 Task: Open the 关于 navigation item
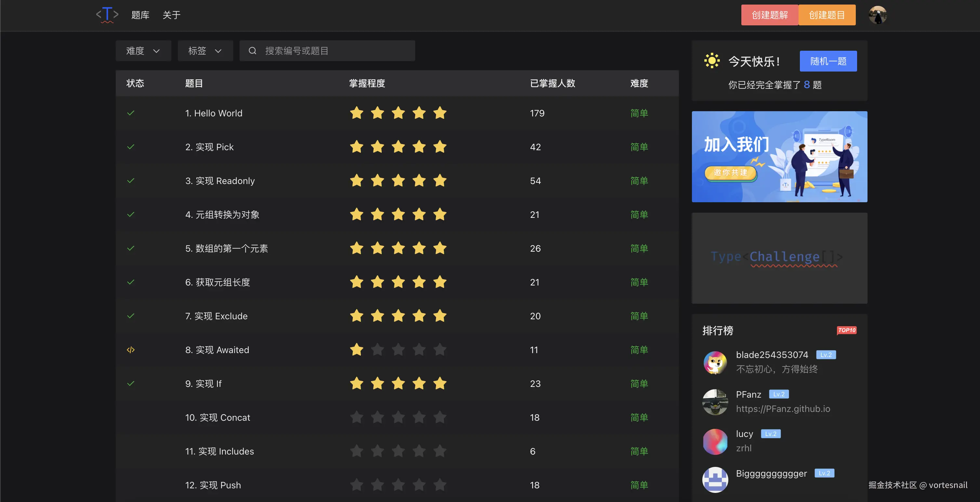pos(171,15)
